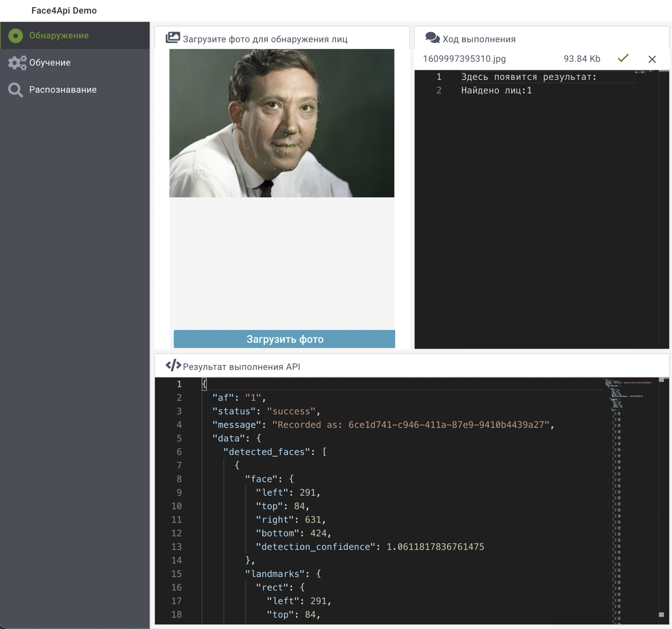
Task: Remove uploaded file with the X icon
Action: 652,59
